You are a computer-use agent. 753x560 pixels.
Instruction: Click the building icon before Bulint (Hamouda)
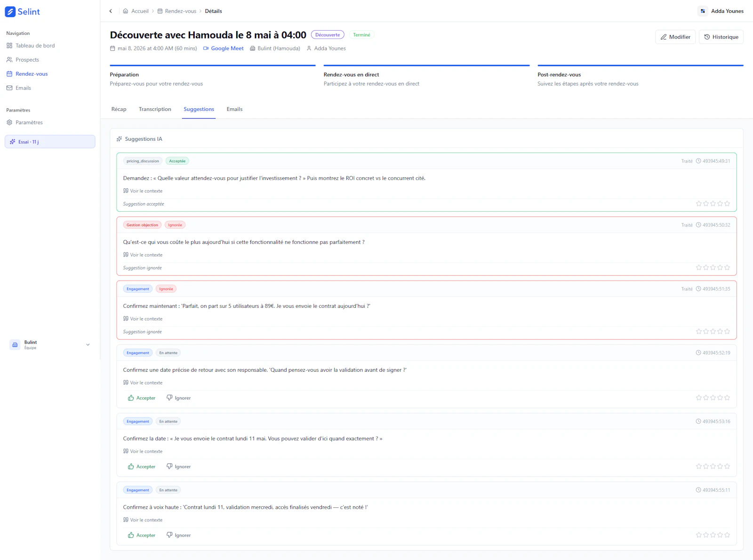click(x=253, y=48)
